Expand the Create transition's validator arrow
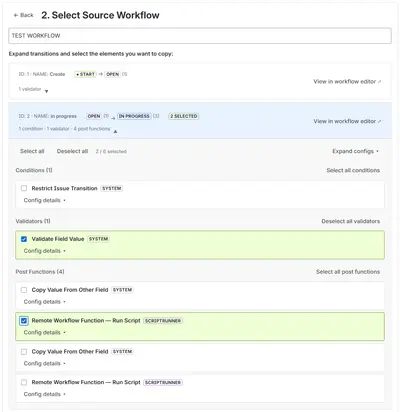The width and height of the screenshot is (400, 412). tap(46, 91)
